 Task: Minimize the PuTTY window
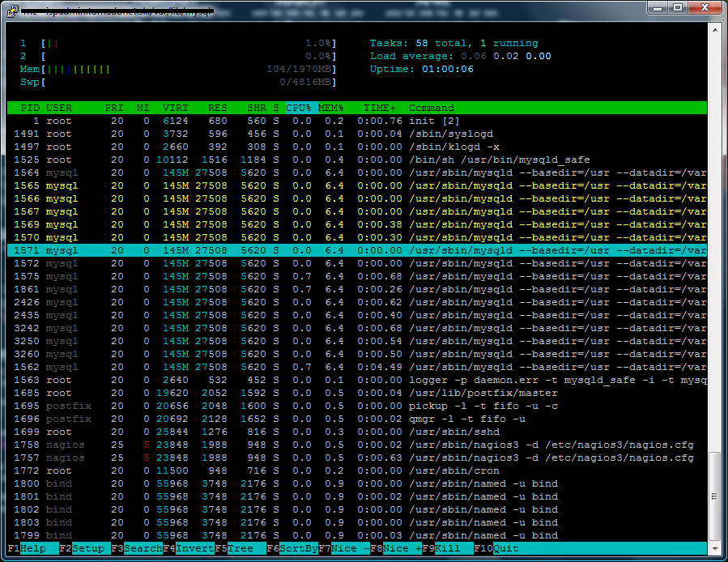658,8
